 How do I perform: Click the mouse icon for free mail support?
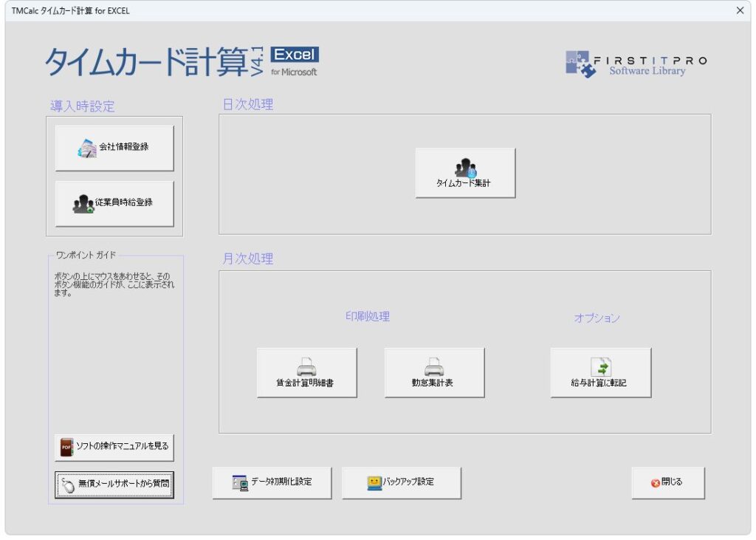(67, 485)
